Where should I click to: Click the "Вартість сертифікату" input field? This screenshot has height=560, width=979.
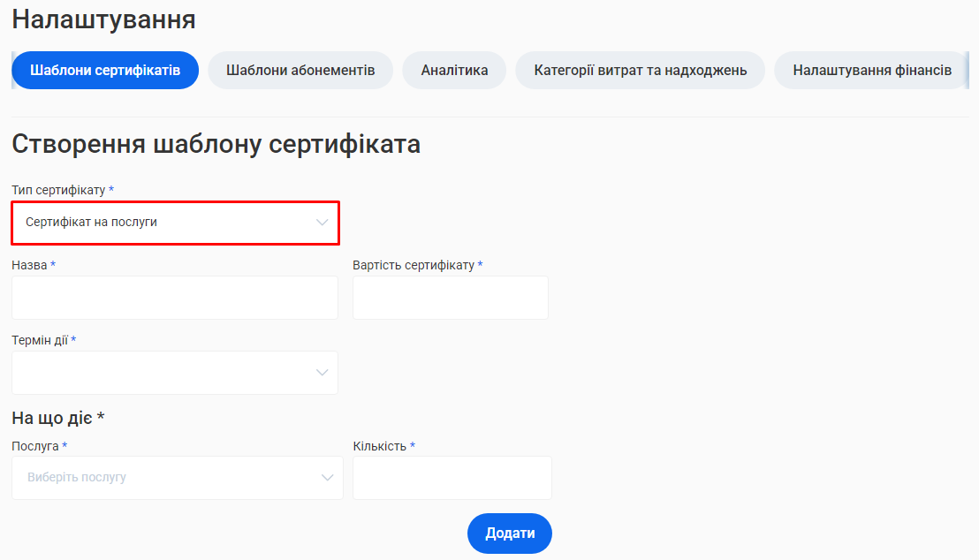[450, 298]
